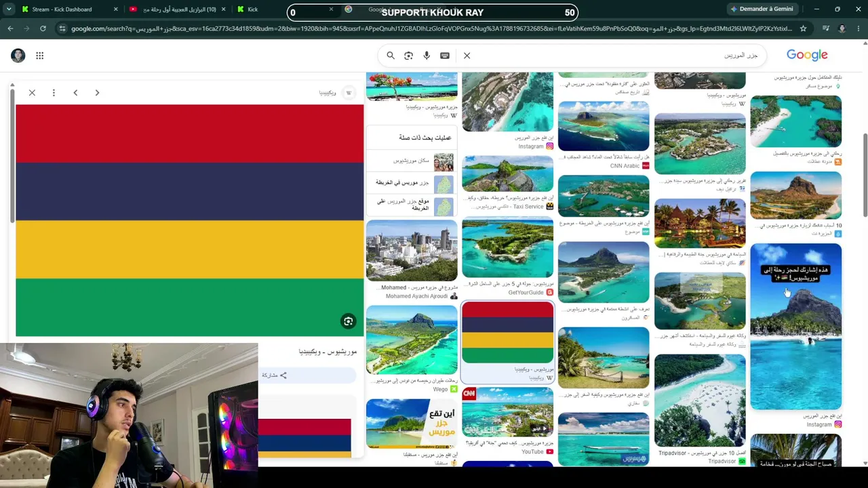Image resolution: width=868 pixels, height=488 pixels.
Task: Open the white boat on sea image
Action: [x=604, y=439]
